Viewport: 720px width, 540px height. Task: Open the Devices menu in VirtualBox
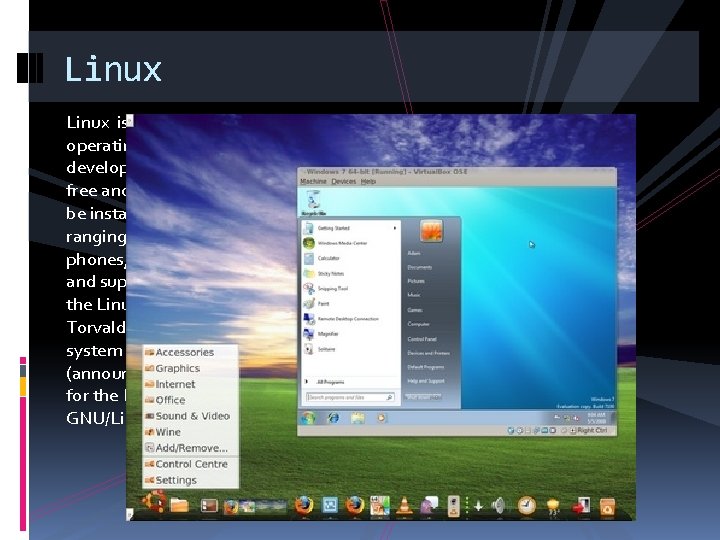click(343, 181)
